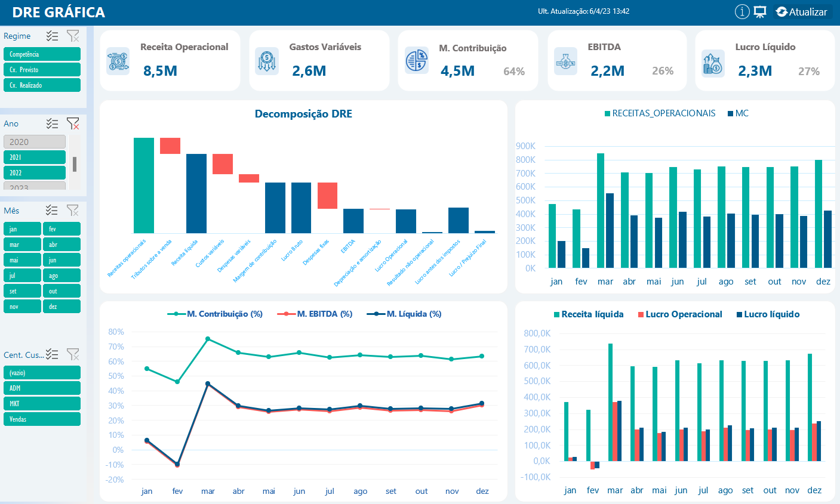The width and height of the screenshot is (840, 504).
Task: Select the jun month filter
Action: (x=61, y=260)
